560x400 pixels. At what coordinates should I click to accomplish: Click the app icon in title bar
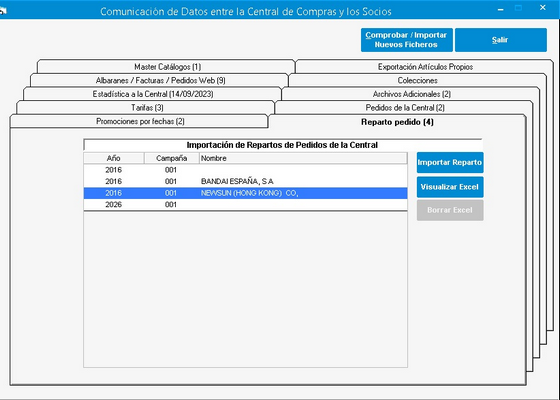tap(3, 11)
